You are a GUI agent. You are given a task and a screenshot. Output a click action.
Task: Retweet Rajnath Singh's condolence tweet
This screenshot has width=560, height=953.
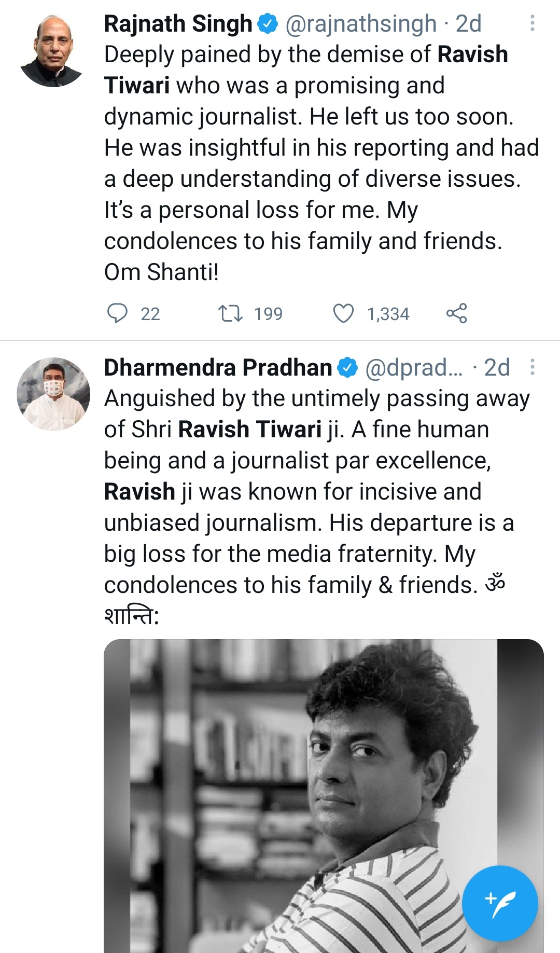pyautogui.click(x=230, y=313)
